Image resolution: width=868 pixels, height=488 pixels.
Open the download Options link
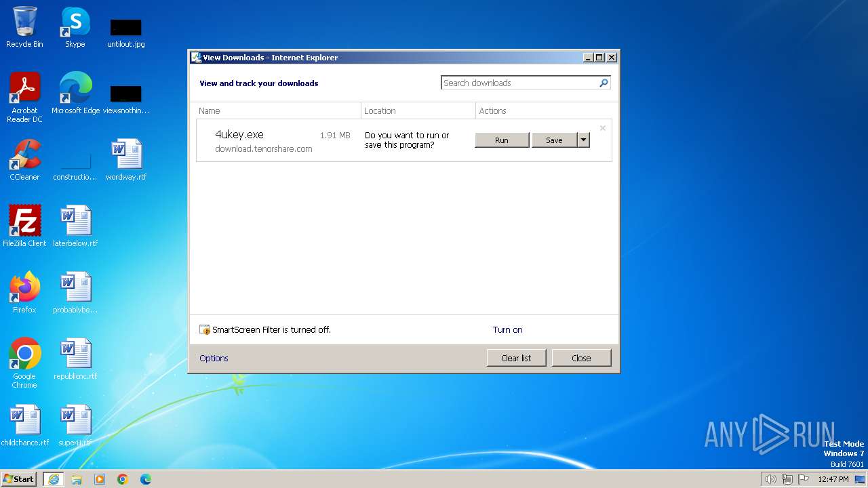214,358
